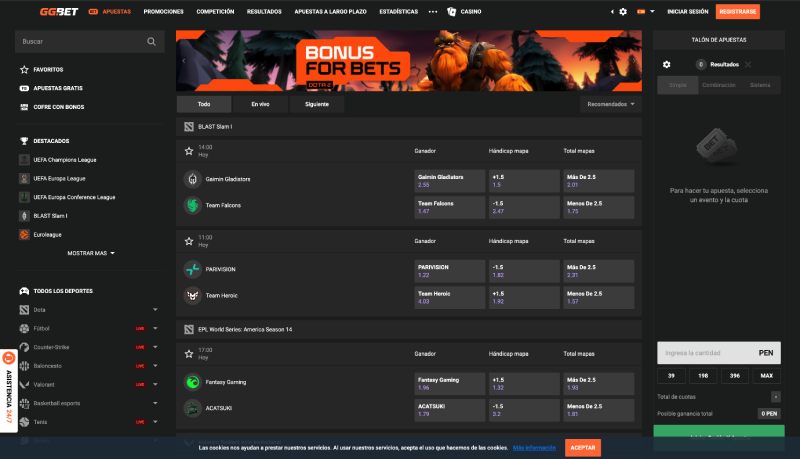Screen dimensions: 800x459
Task: Toggle Resultados in bet slip
Action: [x=718, y=64]
